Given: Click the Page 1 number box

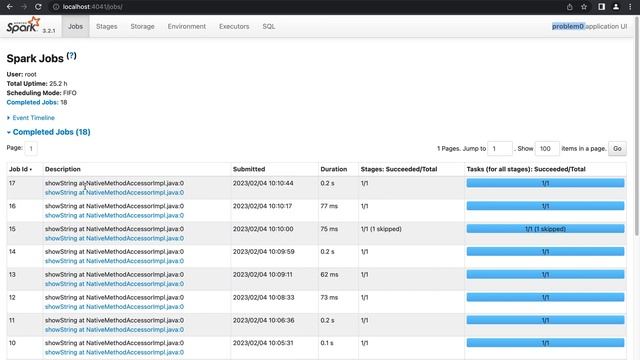Looking at the screenshot, I should point(31,149).
